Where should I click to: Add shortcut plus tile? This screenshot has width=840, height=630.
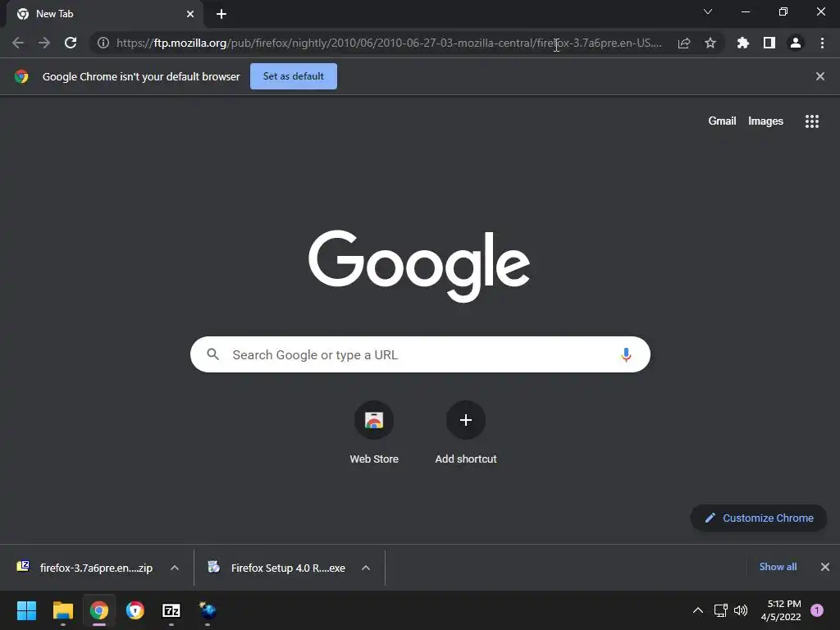click(x=466, y=433)
